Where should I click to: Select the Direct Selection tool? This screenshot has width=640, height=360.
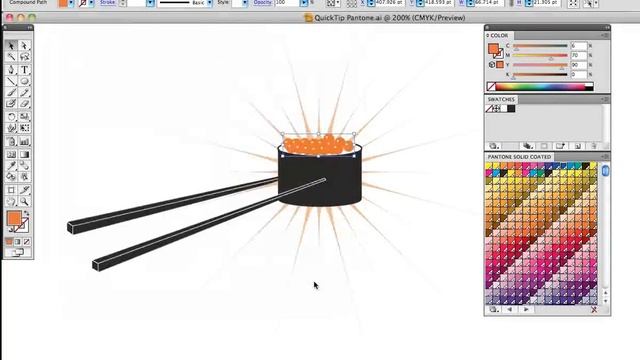pos(24,45)
